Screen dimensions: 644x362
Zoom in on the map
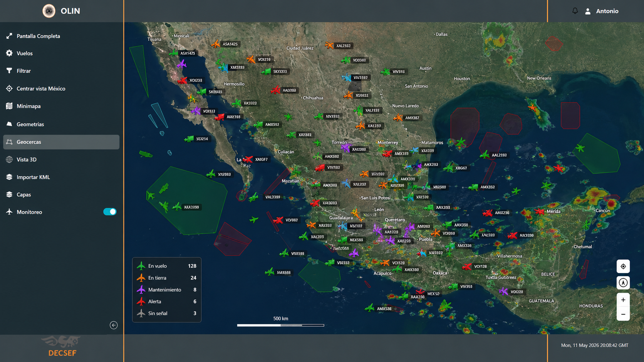[x=623, y=300]
